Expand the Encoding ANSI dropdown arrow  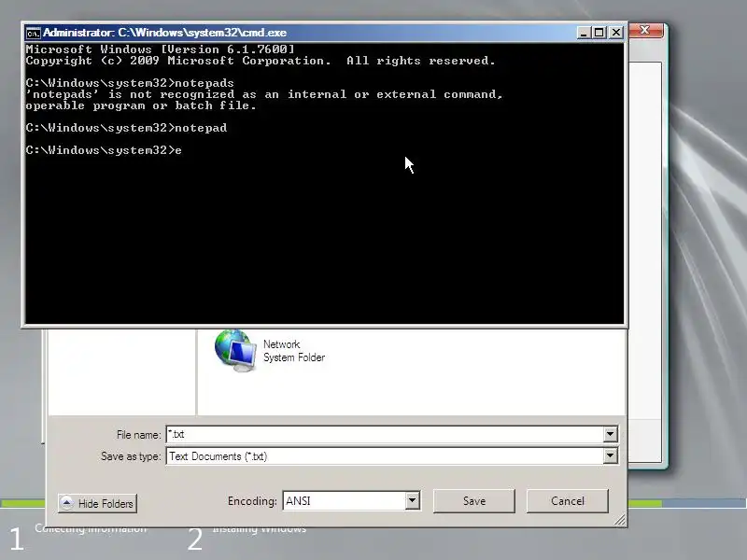(x=413, y=500)
